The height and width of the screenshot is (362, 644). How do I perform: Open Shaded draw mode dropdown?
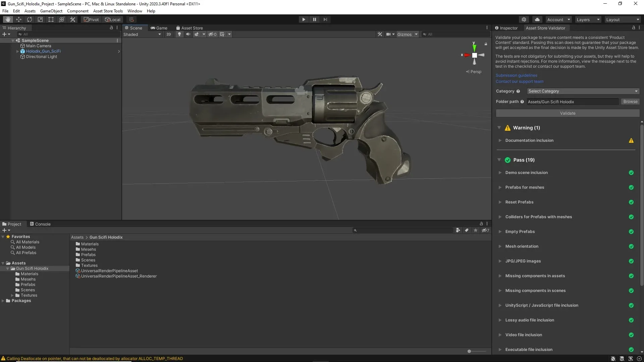tap(142, 34)
